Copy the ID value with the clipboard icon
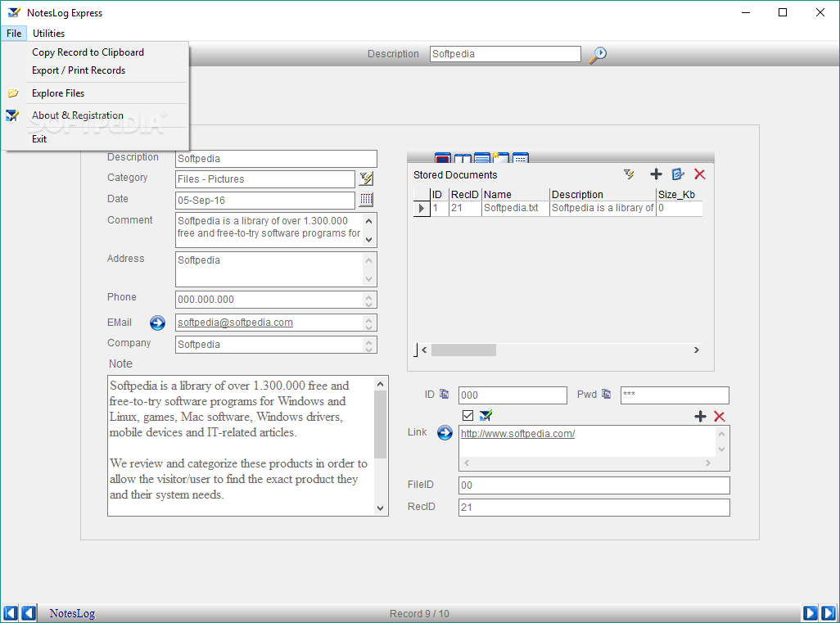The image size is (840, 623). (x=444, y=394)
